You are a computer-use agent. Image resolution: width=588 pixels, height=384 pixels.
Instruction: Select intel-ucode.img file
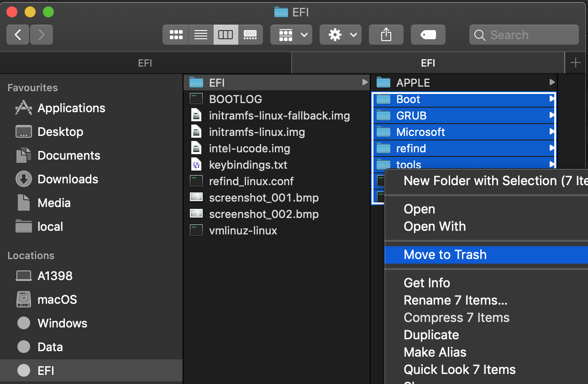pos(277,148)
